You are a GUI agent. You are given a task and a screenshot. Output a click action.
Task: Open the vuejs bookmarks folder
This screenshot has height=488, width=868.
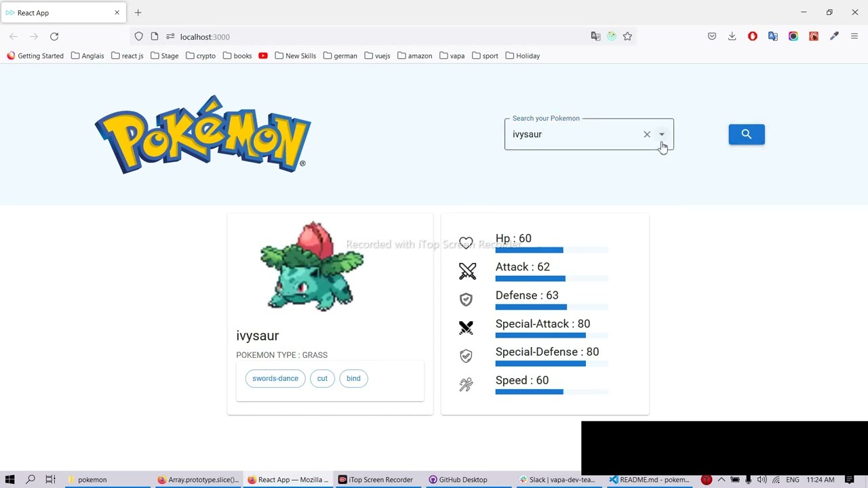tap(377, 56)
